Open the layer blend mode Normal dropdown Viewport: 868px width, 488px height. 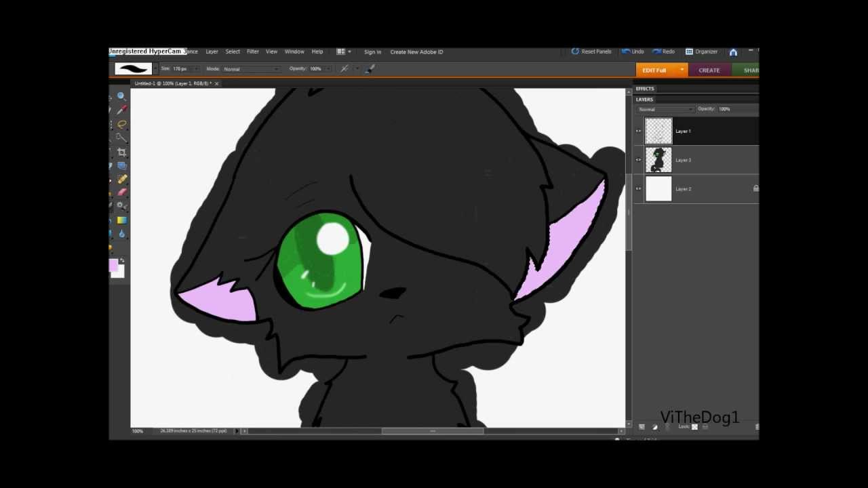tap(665, 109)
